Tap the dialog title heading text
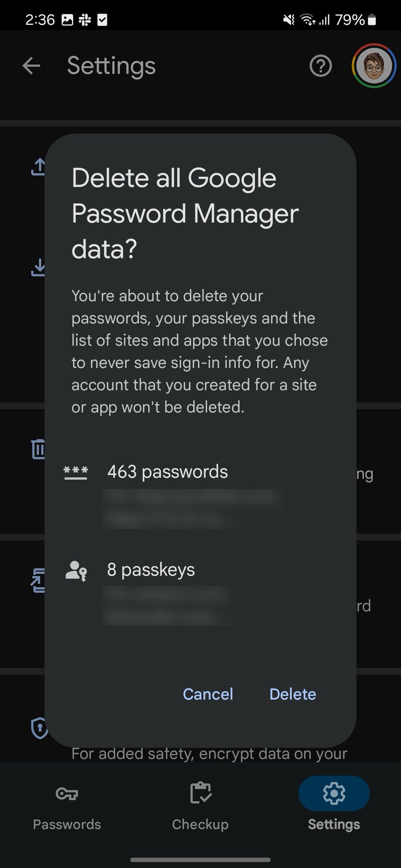This screenshot has height=868, width=401. [185, 213]
